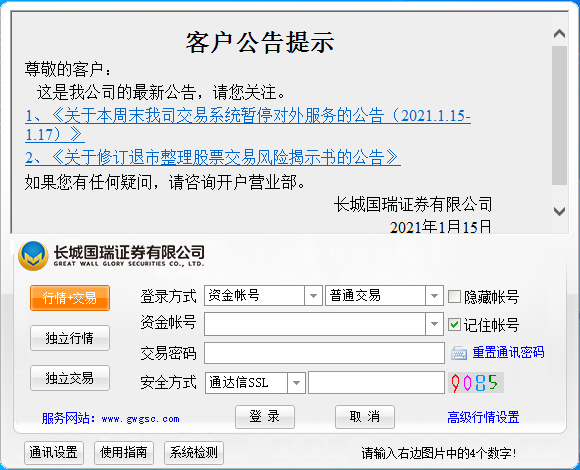Open the 重置通讯密码 link
Image resolution: width=580 pixels, height=470 pixels.
[508, 352]
